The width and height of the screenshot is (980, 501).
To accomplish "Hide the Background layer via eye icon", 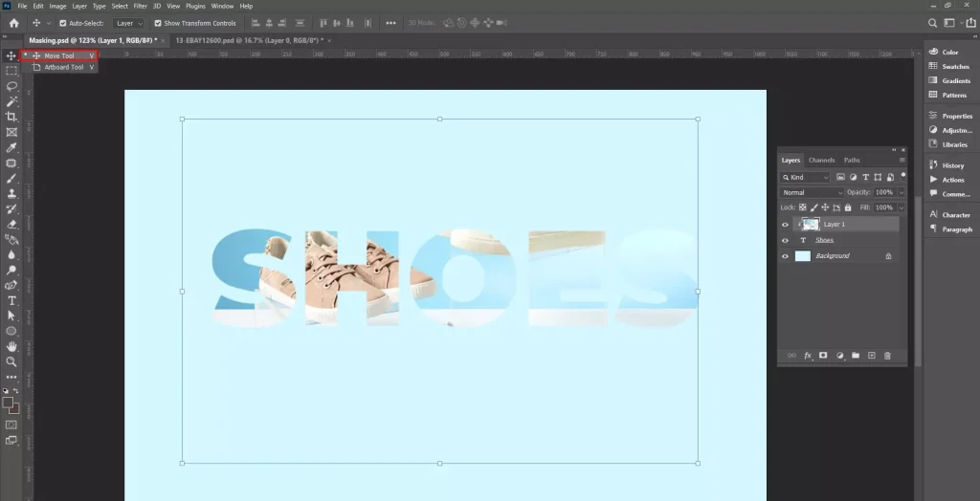I will click(x=785, y=256).
